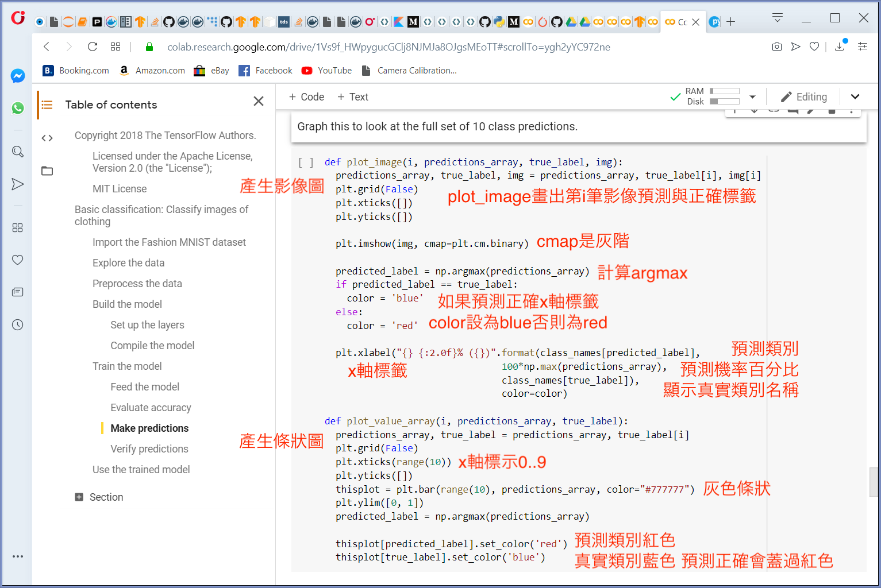881x588 pixels.
Task: Open bookmarks heart in the Opera sidebar
Action: pos(18,260)
